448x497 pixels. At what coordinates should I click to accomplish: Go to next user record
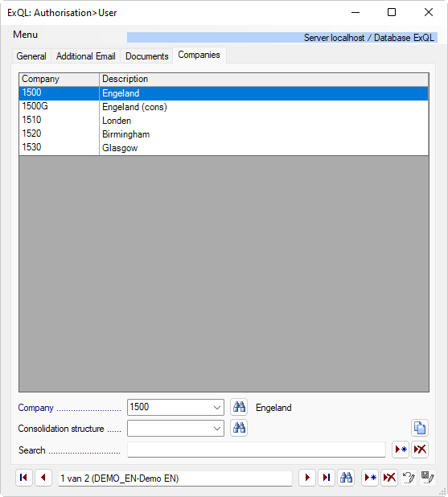[x=307, y=478]
